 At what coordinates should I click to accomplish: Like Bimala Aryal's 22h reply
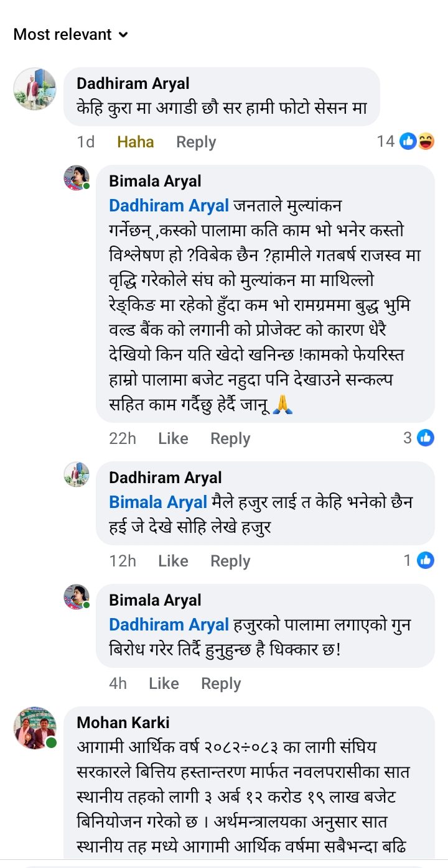click(173, 438)
